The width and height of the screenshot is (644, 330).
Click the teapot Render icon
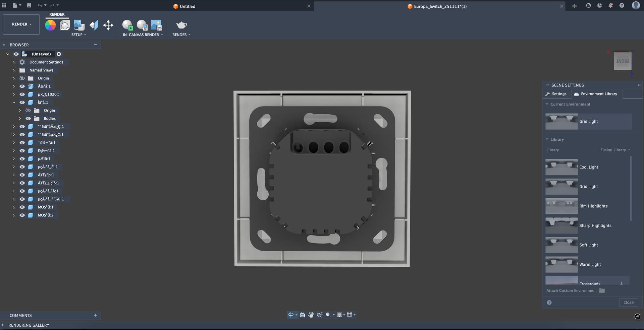[181, 25]
